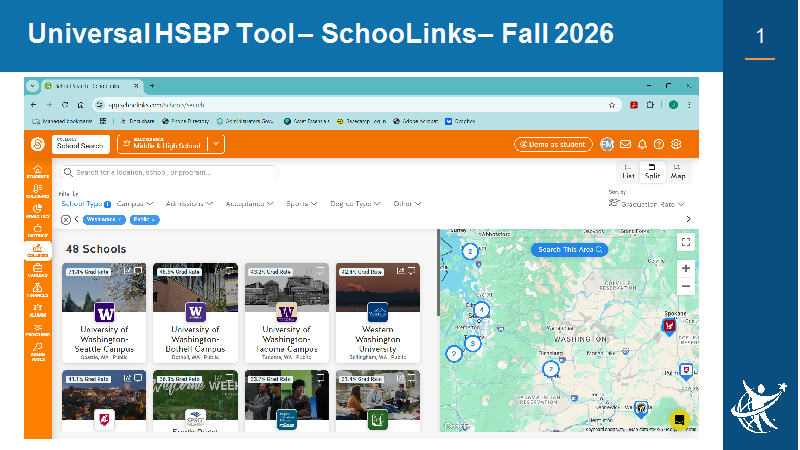
Task: Bookmark this page with the star icon
Action: click(x=612, y=105)
